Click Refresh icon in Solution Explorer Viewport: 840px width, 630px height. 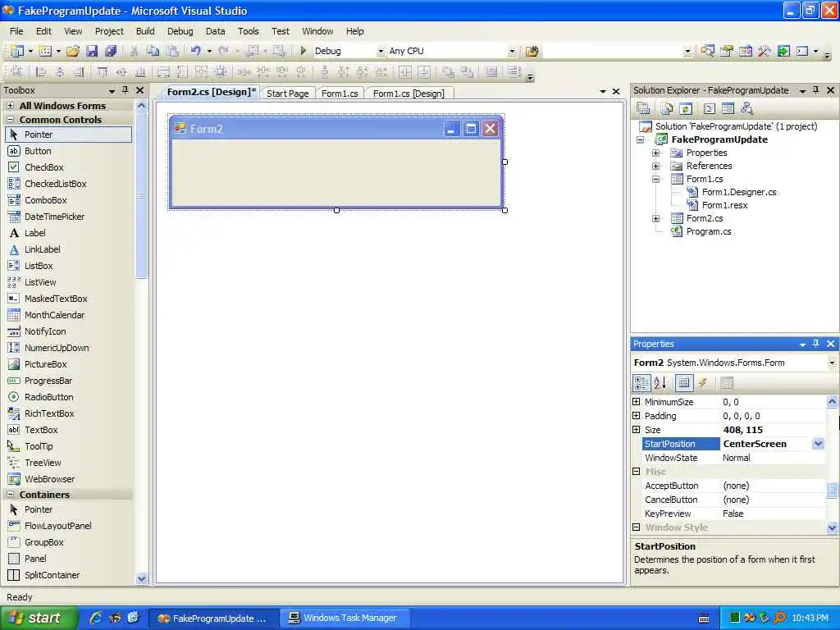point(686,109)
